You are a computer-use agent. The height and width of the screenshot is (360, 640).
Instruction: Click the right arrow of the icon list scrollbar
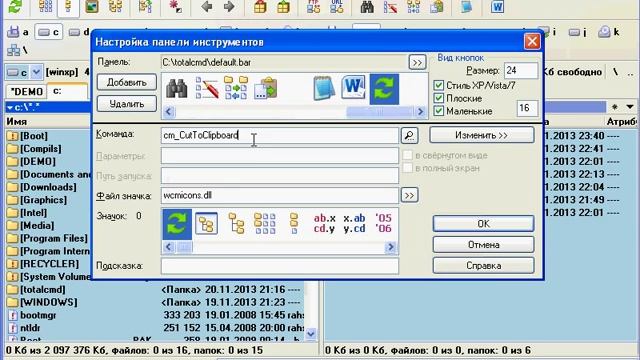(x=391, y=247)
